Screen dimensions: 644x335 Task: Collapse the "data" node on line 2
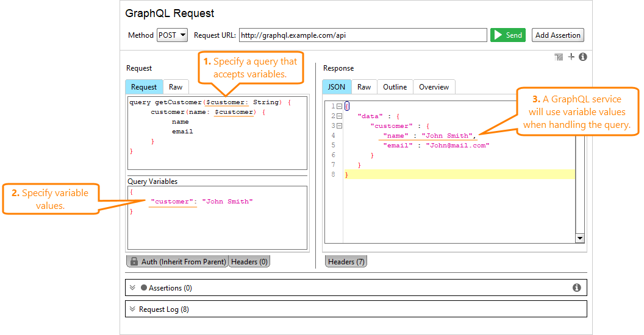pyautogui.click(x=339, y=116)
